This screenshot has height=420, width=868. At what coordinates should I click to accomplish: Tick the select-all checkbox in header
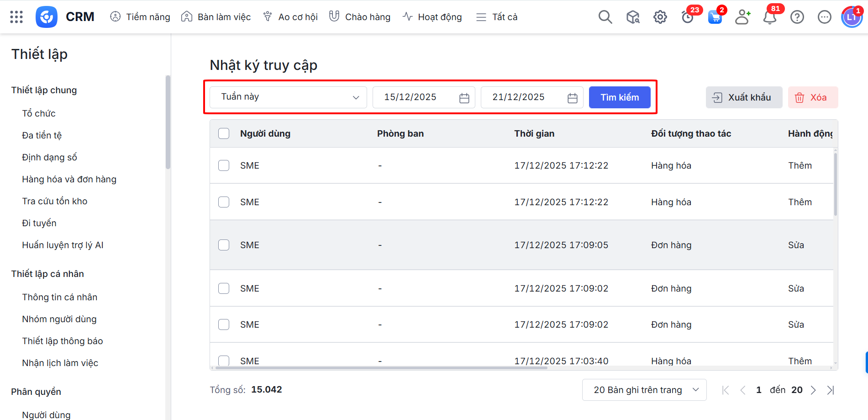[224, 133]
